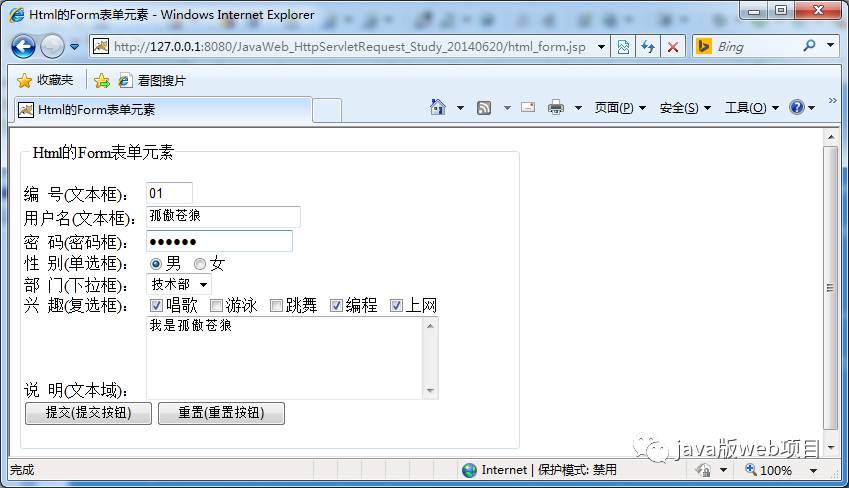Screen dimensions: 849x488
Task: Click the 重置(重置按钮) reset button
Action: click(221, 413)
